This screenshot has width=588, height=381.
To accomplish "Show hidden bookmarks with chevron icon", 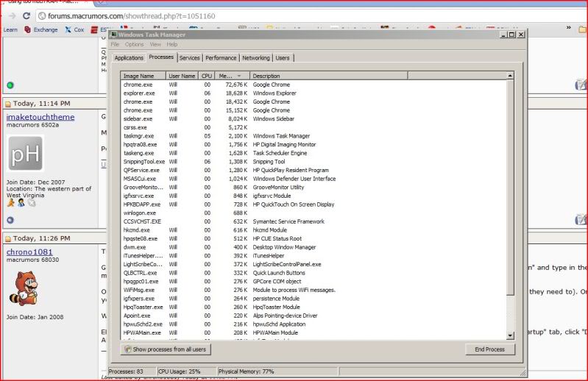I will point(569,28).
